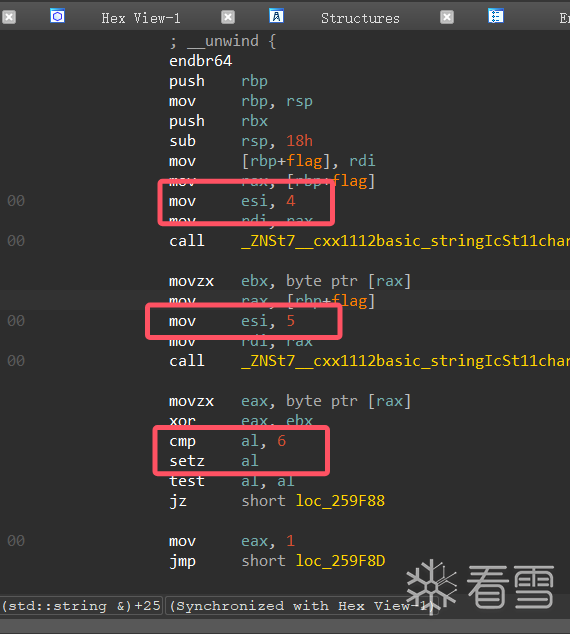Click the '(std::string &)+25' status bar field
This screenshot has width=570, height=634.
coord(81,606)
